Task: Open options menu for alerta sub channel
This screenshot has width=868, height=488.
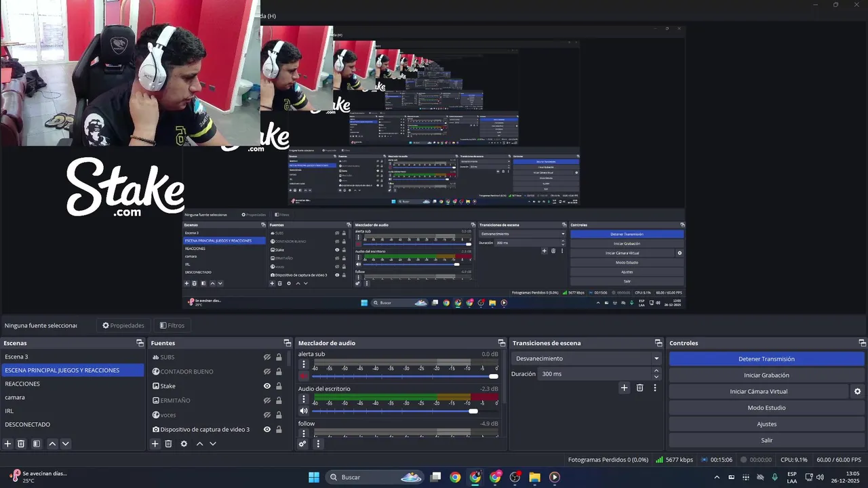Action: coord(304,364)
